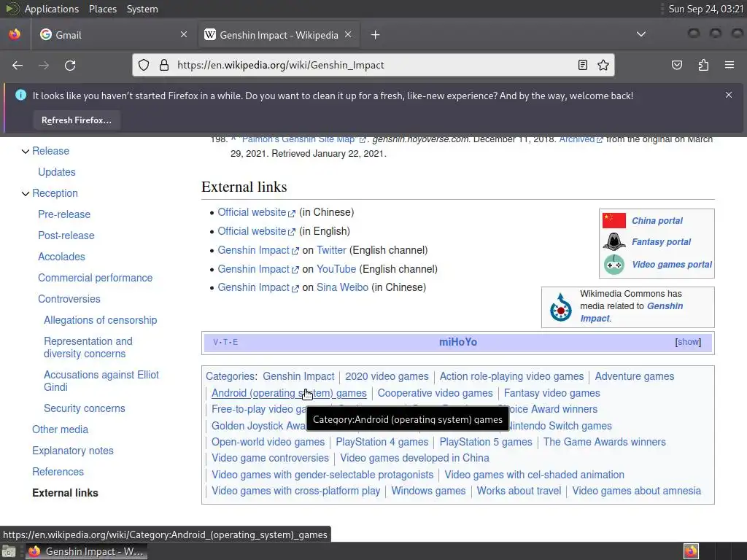Open the tracking protection shield icon
Viewport: 747px width, 560px height.
click(x=144, y=65)
